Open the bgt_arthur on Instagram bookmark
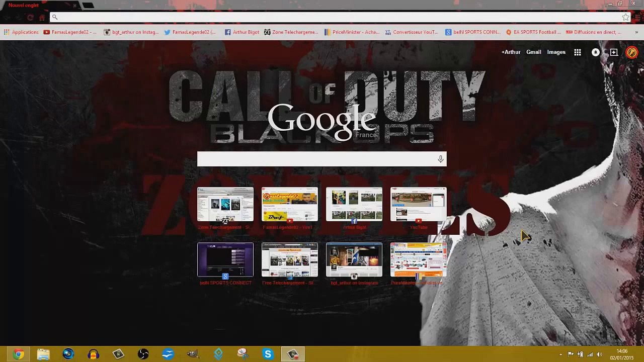 tap(131, 32)
